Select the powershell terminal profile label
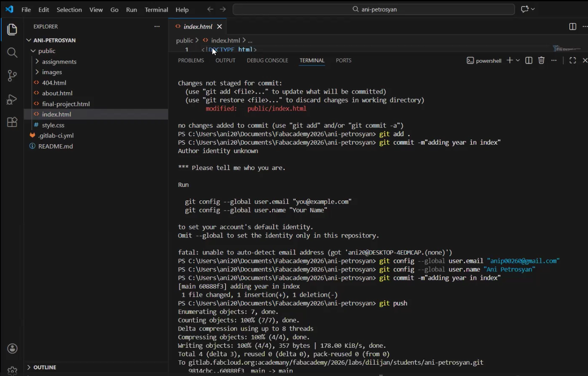Screen dimensions: 588x376 pos(484,60)
